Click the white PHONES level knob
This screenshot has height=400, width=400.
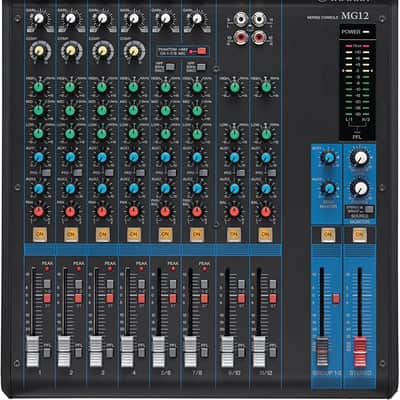(359, 188)
